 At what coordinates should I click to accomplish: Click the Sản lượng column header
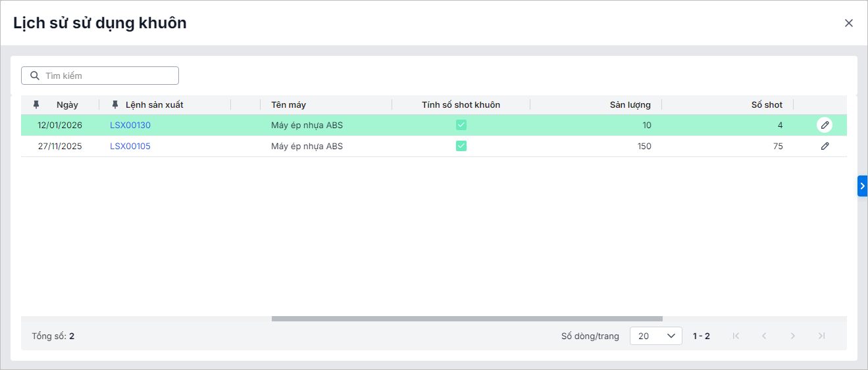pos(630,104)
